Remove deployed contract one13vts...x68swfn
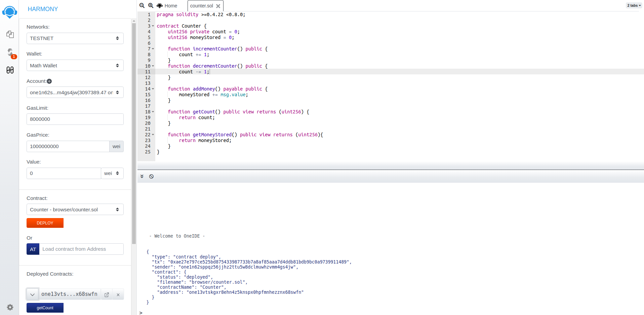This screenshot has width=644, height=315. tap(118, 294)
